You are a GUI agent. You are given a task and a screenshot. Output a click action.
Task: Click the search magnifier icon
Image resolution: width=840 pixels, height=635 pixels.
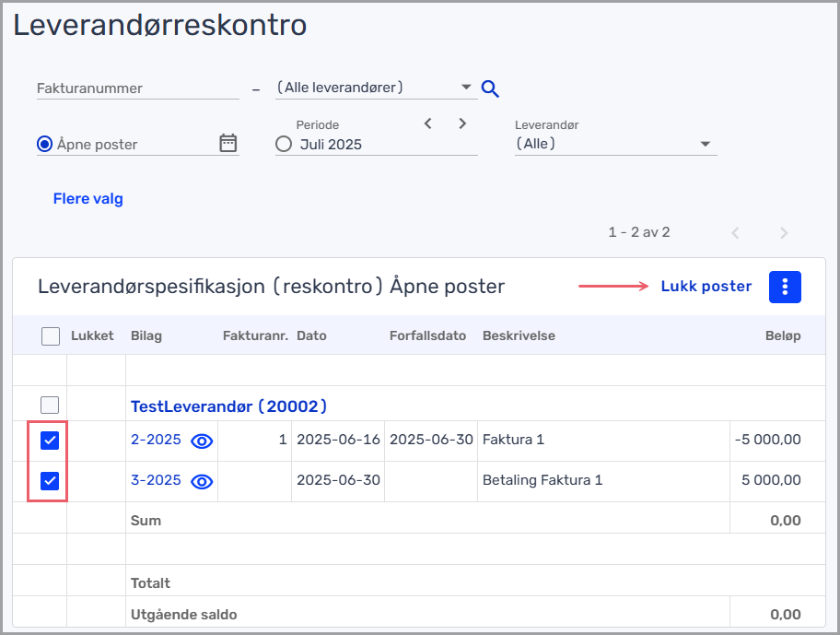489,88
